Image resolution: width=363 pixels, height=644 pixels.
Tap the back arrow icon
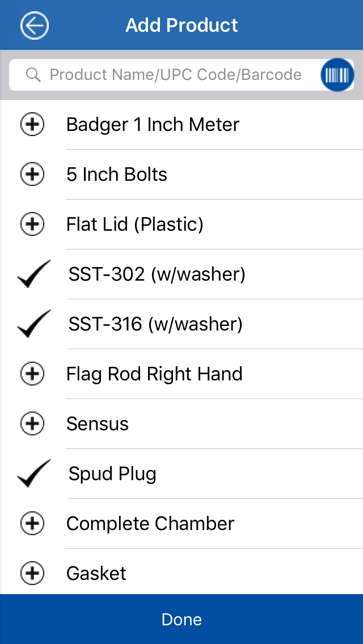coord(35,26)
